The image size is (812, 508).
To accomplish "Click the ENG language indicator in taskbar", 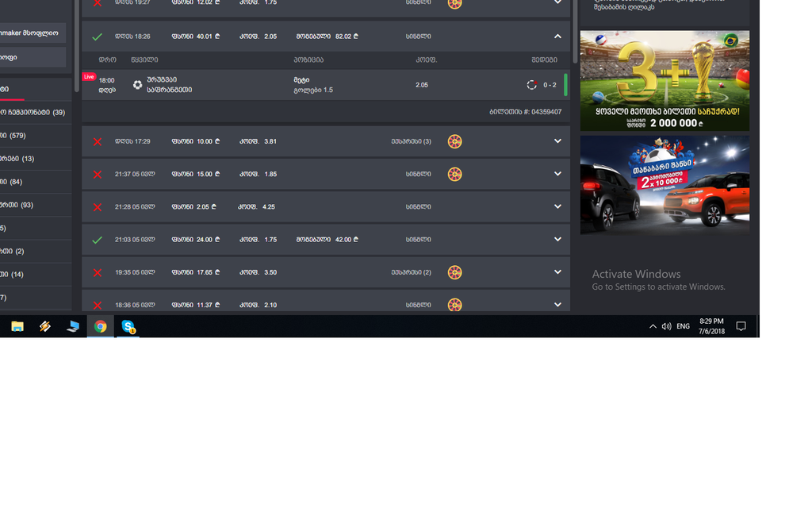I will tap(683, 326).
